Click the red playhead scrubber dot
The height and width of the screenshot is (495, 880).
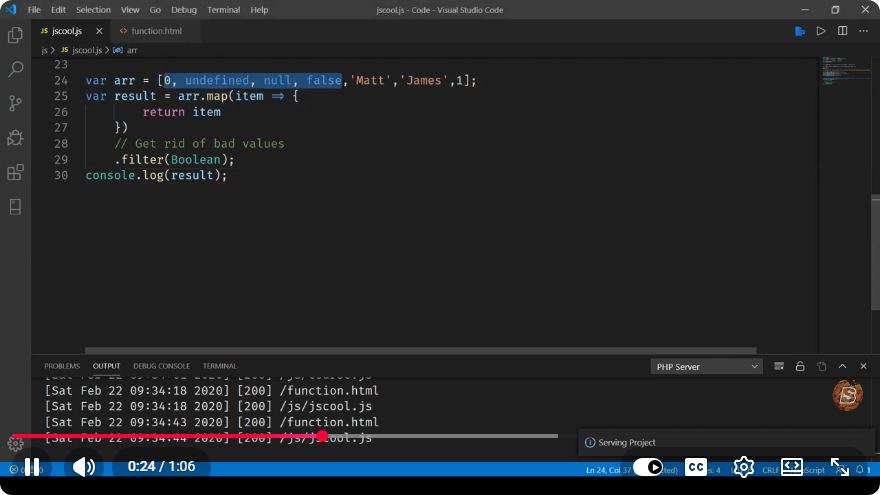coord(322,436)
